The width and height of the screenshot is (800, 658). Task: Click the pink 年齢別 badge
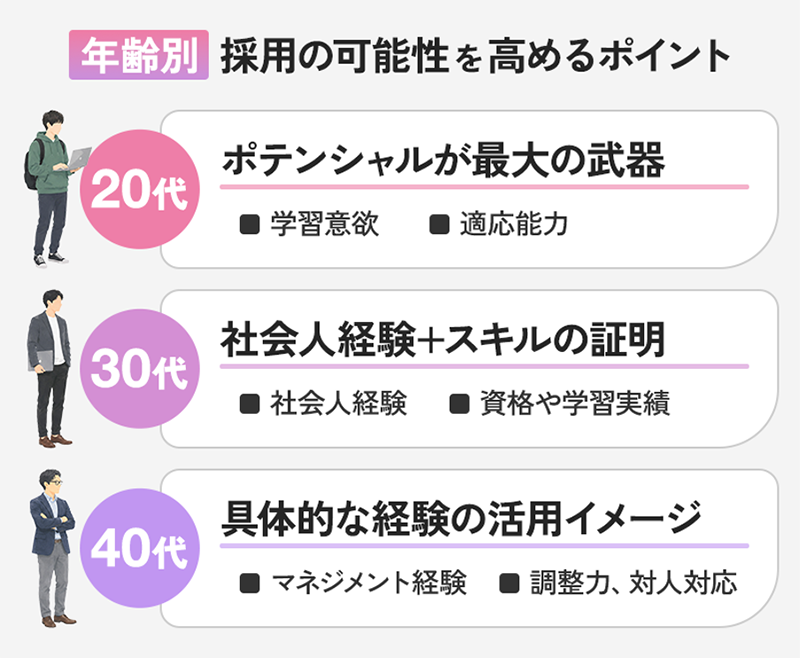pos(139,55)
